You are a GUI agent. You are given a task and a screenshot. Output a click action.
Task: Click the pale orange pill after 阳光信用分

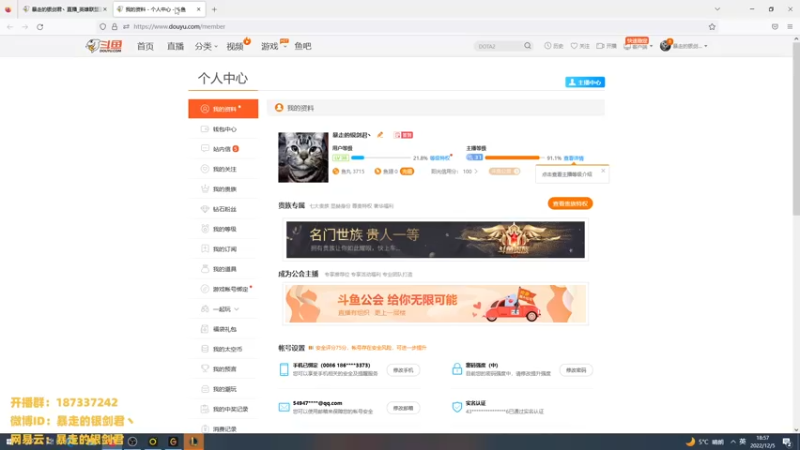click(x=505, y=171)
